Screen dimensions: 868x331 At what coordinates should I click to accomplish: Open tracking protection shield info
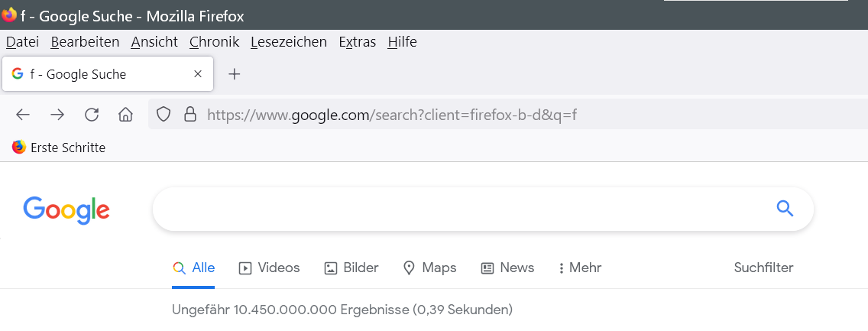(163, 115)
